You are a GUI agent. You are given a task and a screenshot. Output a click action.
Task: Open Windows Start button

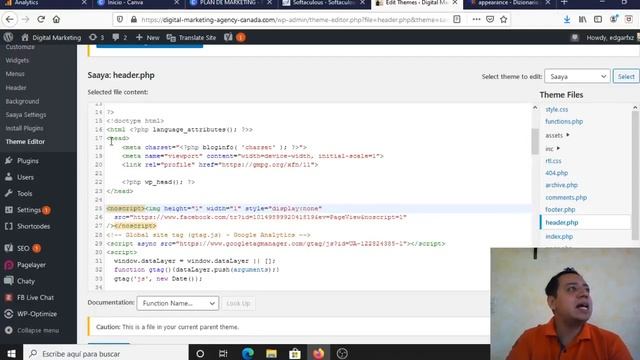pyautogui.click(x=11, y=353)
